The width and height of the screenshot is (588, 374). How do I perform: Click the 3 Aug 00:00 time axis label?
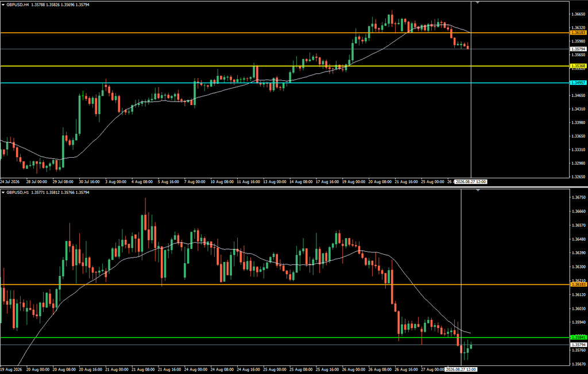tap(116, 182)
